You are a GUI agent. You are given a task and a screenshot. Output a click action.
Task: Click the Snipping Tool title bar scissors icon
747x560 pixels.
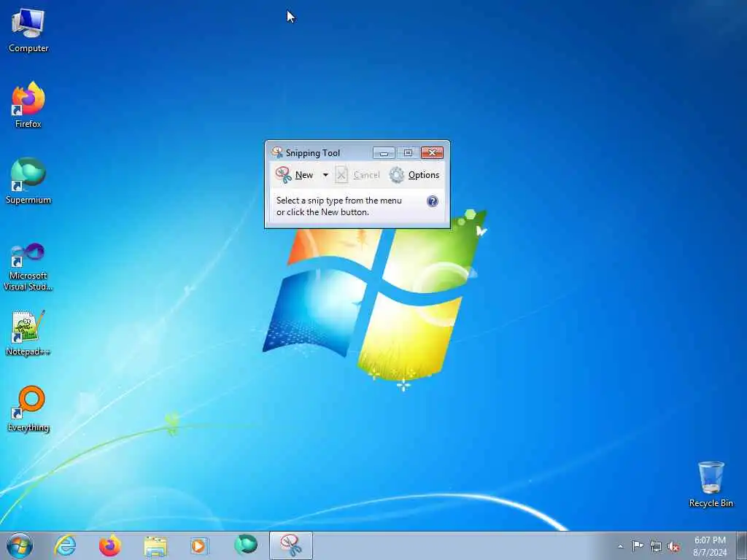(x=276, y=152)
